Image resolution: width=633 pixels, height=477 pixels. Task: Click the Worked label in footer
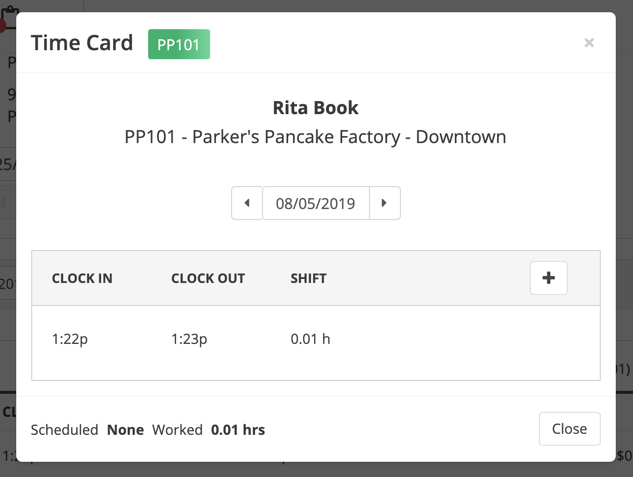177,430
